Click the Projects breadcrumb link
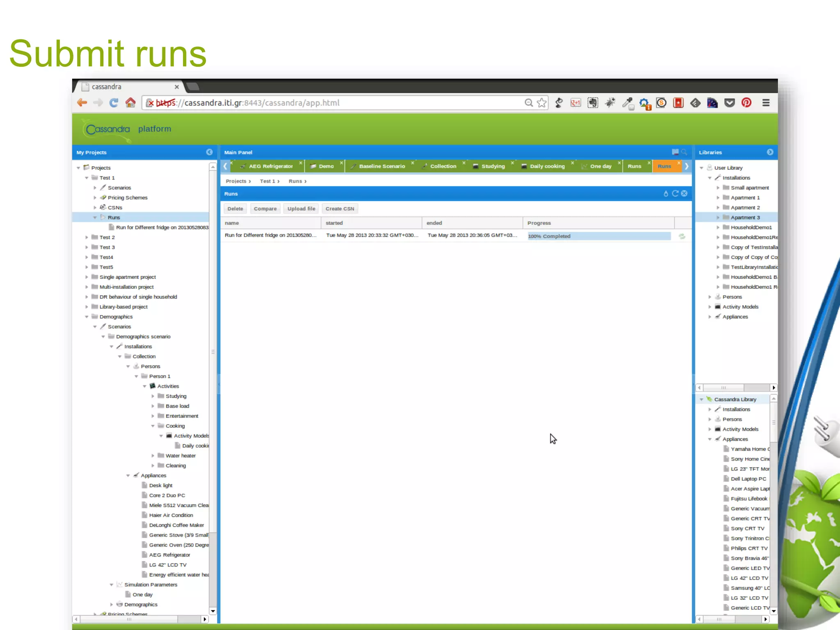840x630 pixels. (x=236, y=181)
